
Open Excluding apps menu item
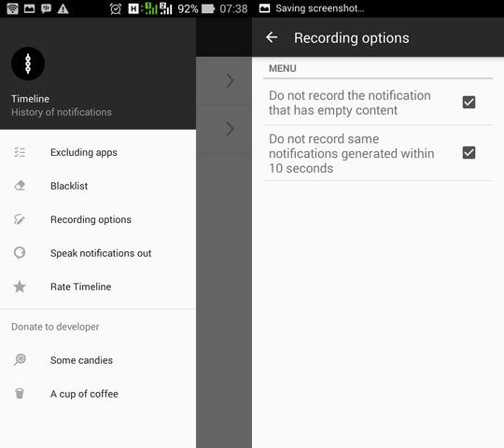[x=98, y=152]
